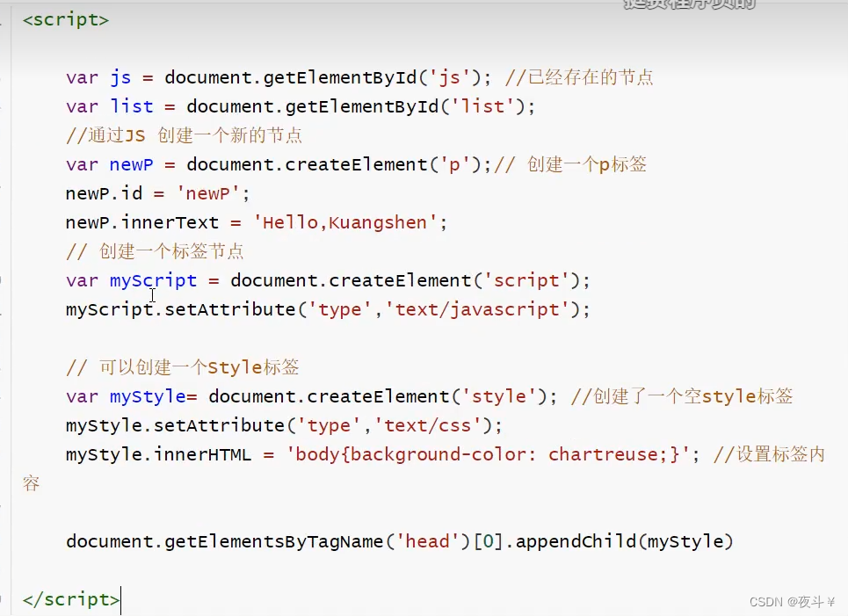Click the string 'script' in createElement
Screen dimensions: 848x616
coord(526,280)
